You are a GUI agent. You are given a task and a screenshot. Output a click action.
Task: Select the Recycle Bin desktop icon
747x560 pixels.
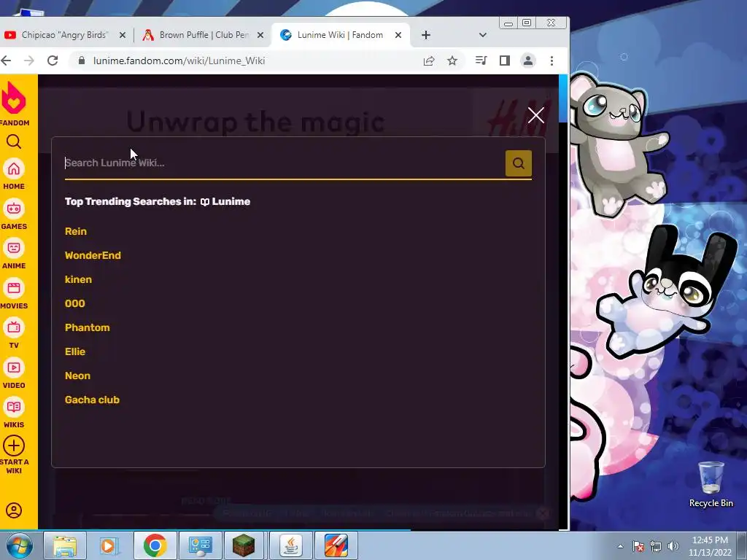point(711,485)
